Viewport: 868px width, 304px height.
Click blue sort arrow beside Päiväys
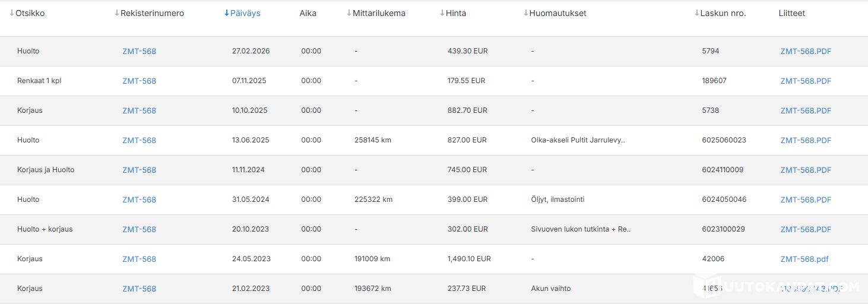tap(227, 13)
